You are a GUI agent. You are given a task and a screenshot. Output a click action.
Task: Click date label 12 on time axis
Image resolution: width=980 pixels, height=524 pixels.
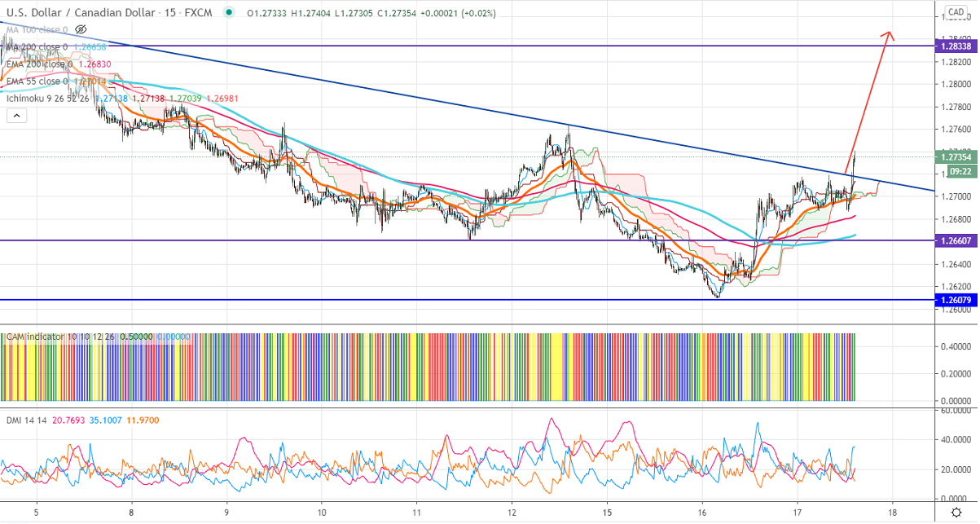511,513
